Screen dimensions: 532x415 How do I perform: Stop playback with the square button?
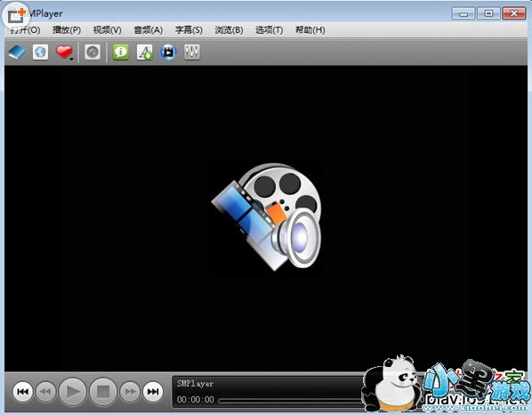click(x=103, y=392)
